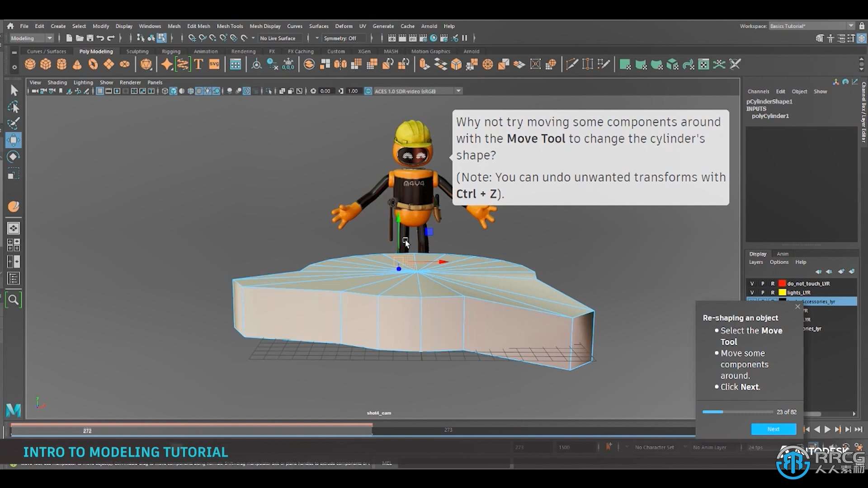Click the Multi-Cut tool shelf icon
The height and width of the screenshot is (488, 868).
pos(572,65)
